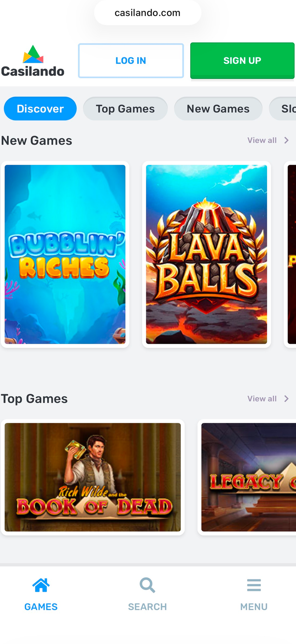
Task: Open View all for Top Games
Action: [262, 399]
